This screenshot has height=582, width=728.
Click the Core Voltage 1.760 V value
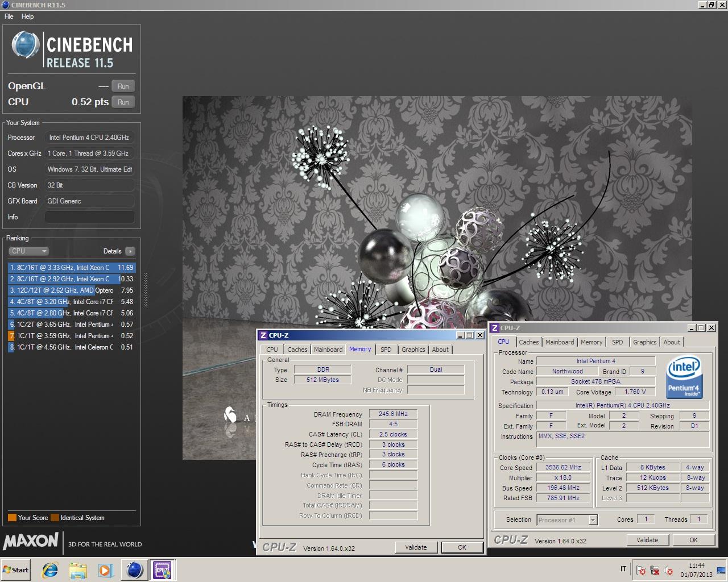[635, 392]
